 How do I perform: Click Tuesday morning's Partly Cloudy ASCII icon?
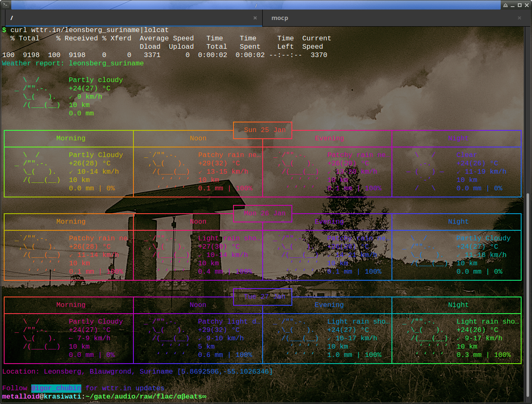click(x=38, y=334)
